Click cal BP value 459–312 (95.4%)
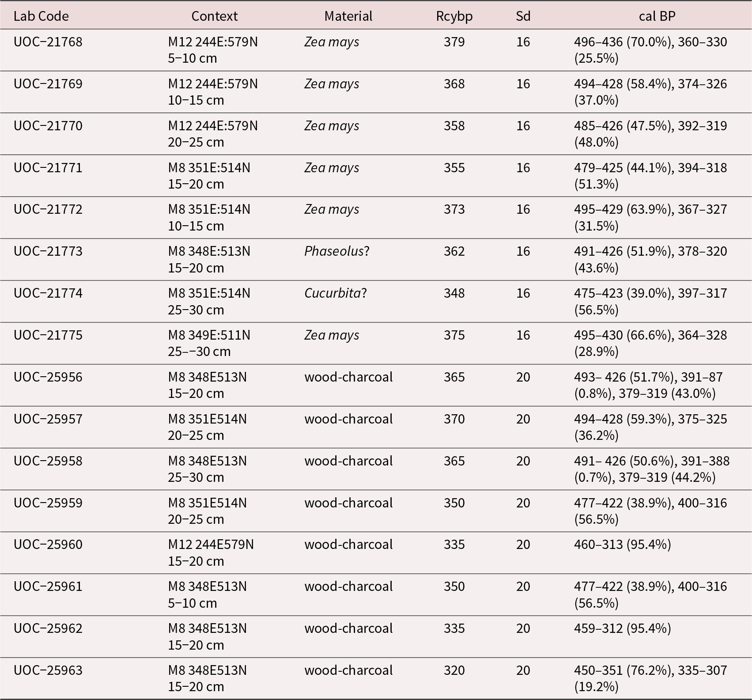 tap(622, 628)
